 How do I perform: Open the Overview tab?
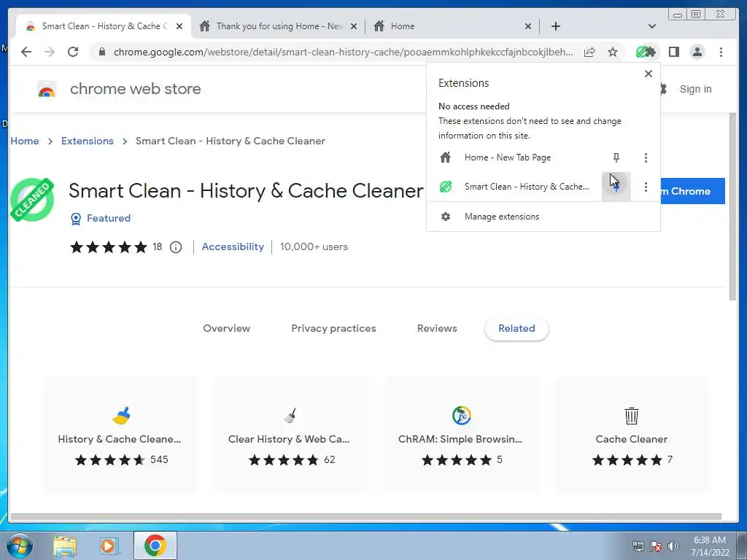tap(226, 328)
